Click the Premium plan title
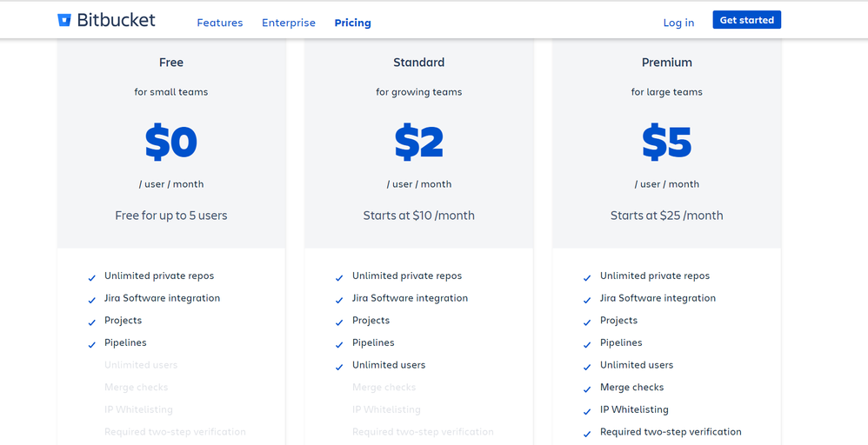 point(666,63)
